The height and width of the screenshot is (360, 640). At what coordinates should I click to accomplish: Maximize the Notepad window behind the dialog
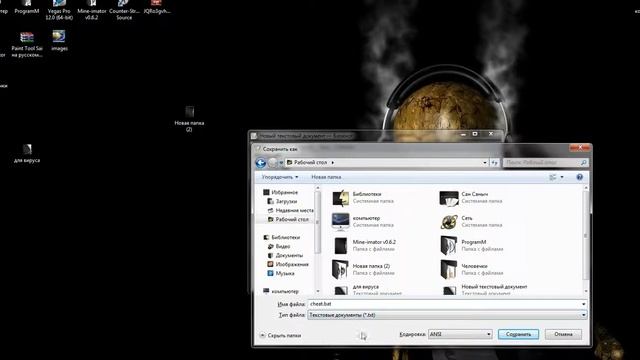(475, 134)
